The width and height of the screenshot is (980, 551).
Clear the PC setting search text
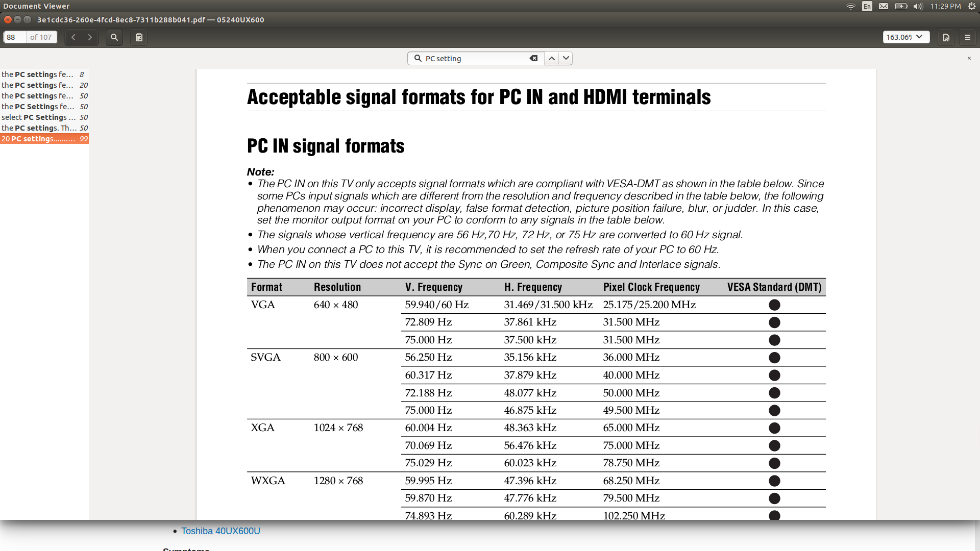click(x=533, y=58)
